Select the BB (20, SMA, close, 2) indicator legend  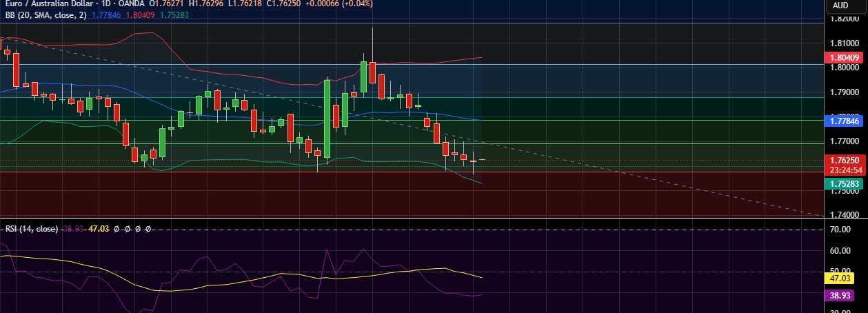[x=45, y=15]
